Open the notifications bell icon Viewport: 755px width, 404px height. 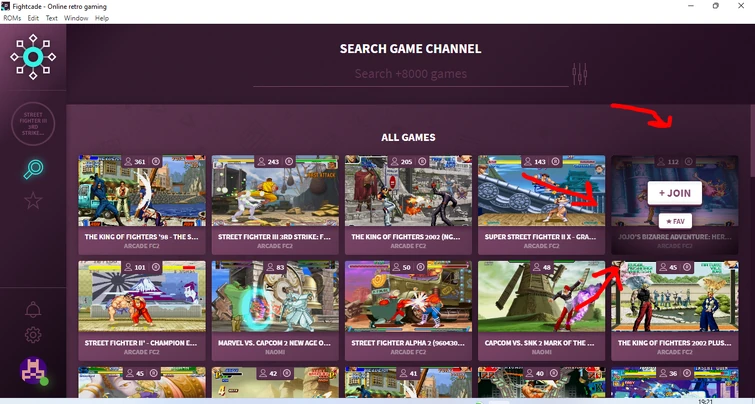click(x=33, y=310)
